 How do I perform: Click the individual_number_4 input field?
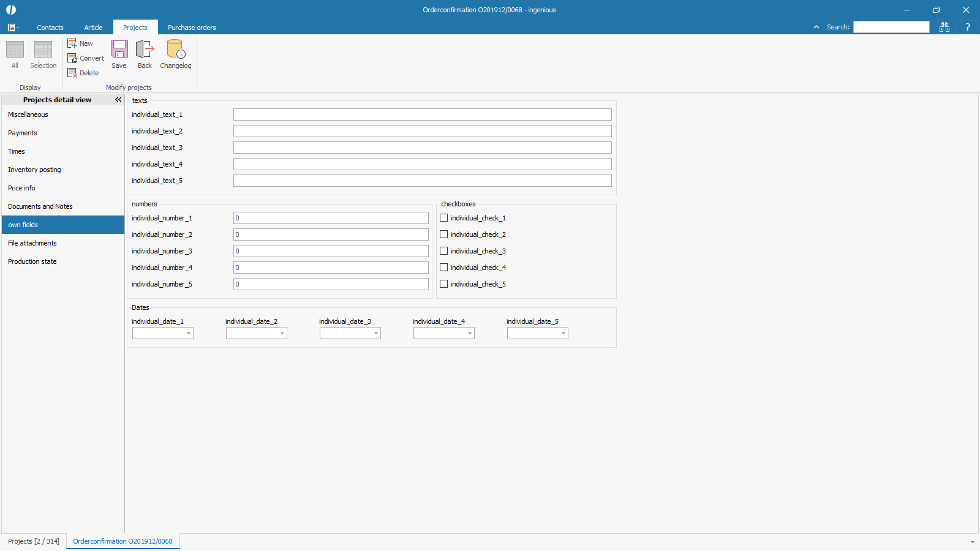[x=331, y=268]
